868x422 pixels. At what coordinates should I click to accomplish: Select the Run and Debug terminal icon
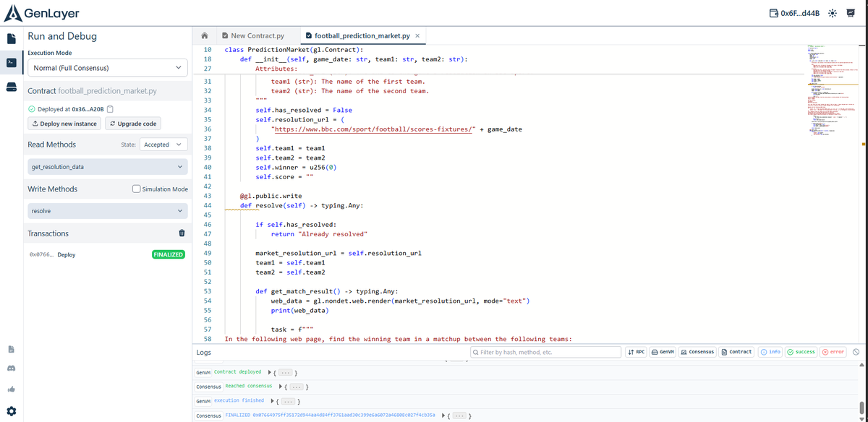point(11,63)
